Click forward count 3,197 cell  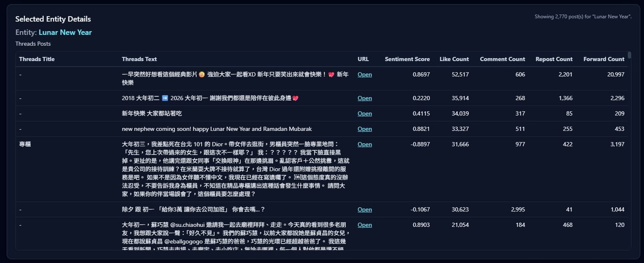click(x=617, y=144)
